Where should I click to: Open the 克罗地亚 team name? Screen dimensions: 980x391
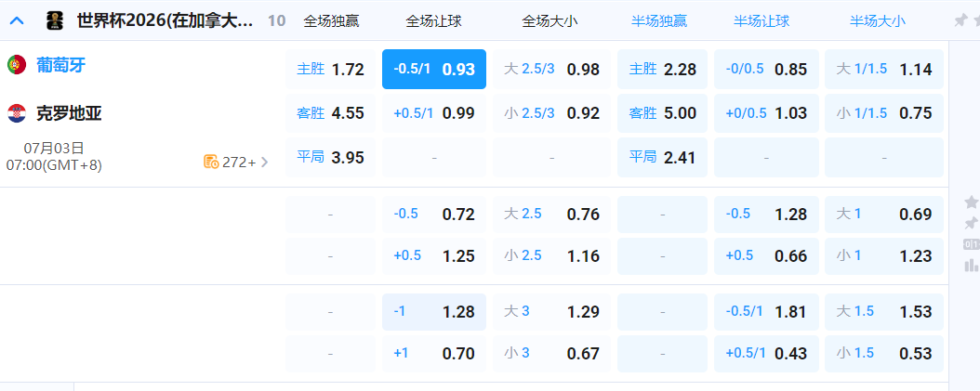click(x=69, y=113)
